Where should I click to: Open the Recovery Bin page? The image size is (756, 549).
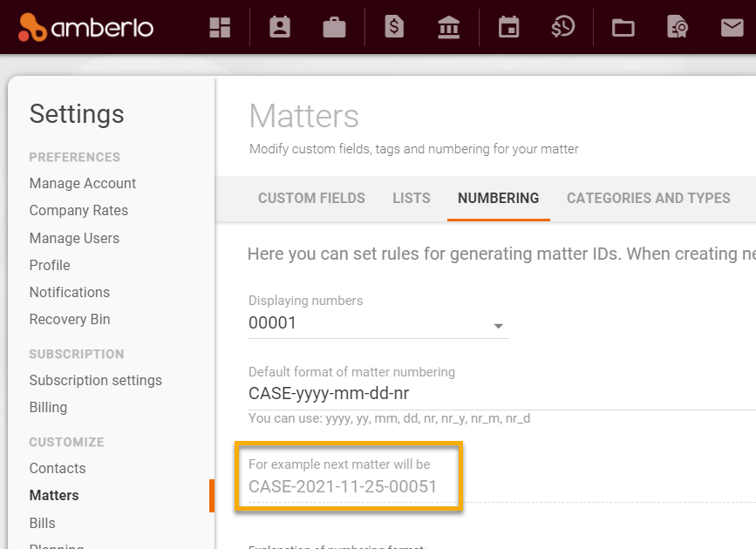coord(70,319)
